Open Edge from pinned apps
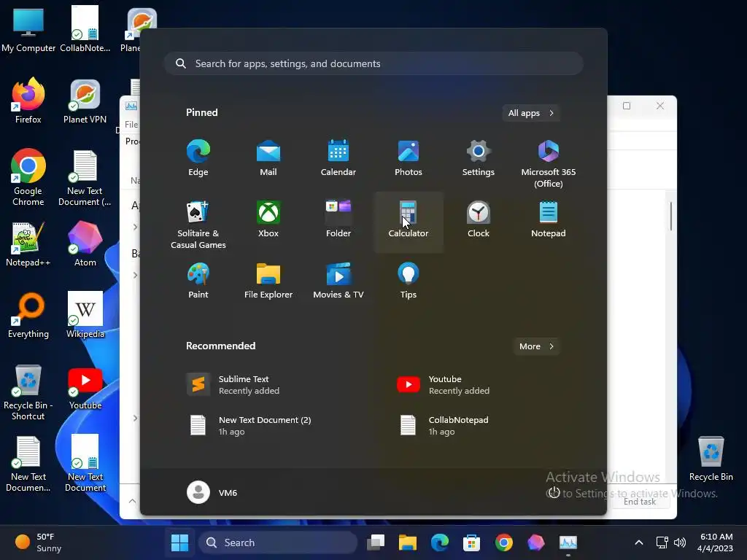747x560 pixels. click(198, 158)
